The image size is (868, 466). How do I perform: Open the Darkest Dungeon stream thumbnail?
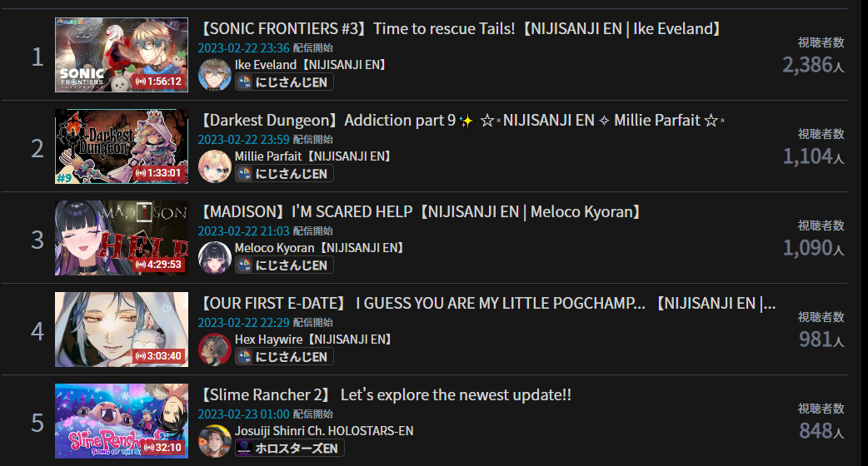point(122,146)
